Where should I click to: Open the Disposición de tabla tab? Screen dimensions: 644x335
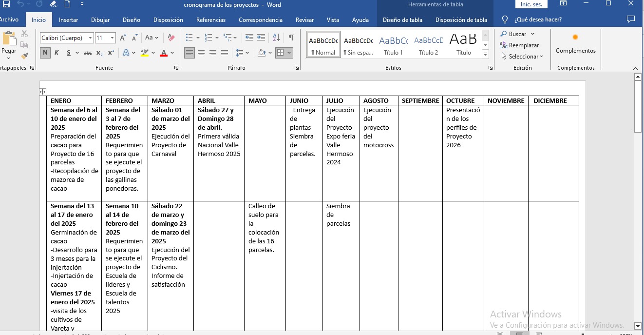pos(461,20)
